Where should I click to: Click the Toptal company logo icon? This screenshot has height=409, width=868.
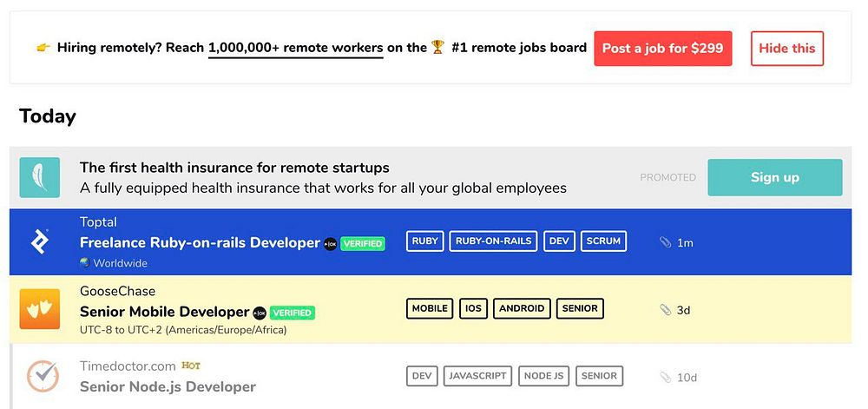[x=40, y=241]
